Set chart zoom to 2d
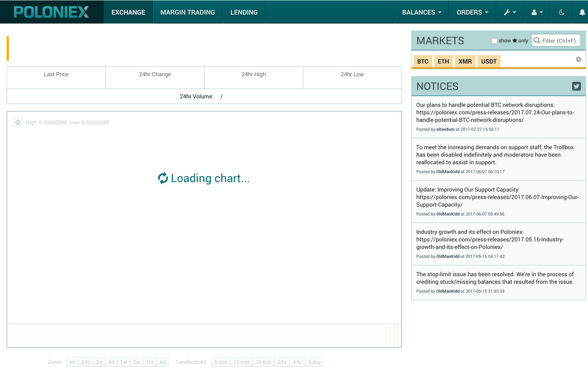This screenshot has height=369, width=588. point(99,362)
